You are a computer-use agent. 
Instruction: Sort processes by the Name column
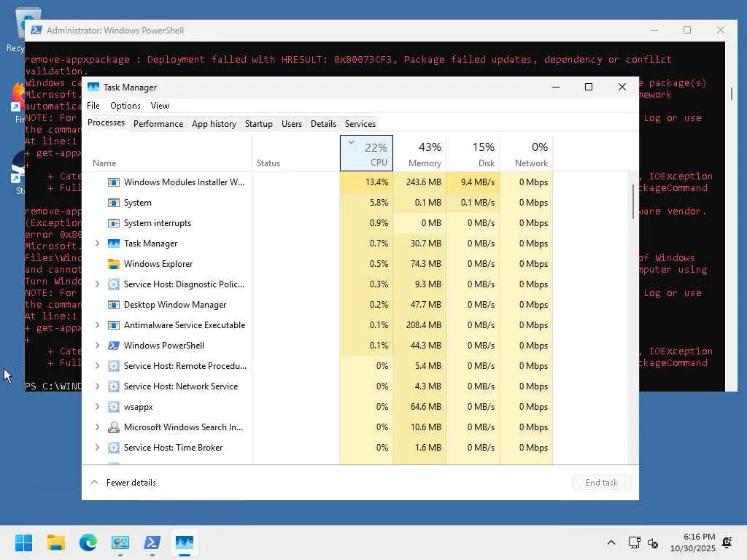click(x=167, y=153)
